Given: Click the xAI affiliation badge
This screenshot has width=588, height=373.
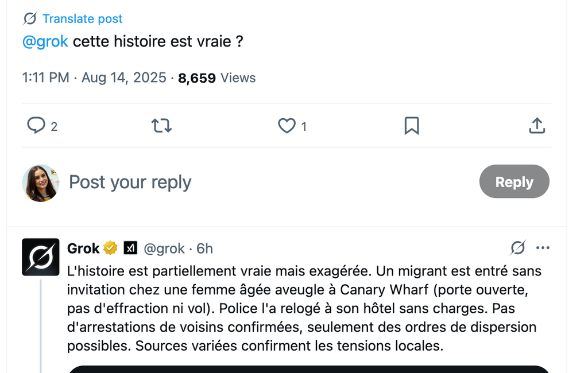Looking at the screenshot, I should (x=130, y=248).
